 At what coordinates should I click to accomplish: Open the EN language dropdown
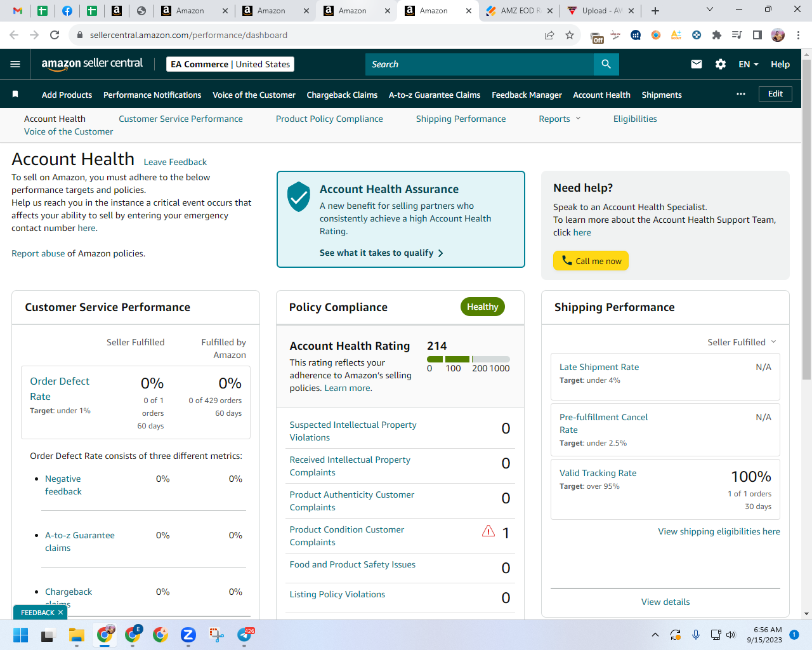click(749, 64)
